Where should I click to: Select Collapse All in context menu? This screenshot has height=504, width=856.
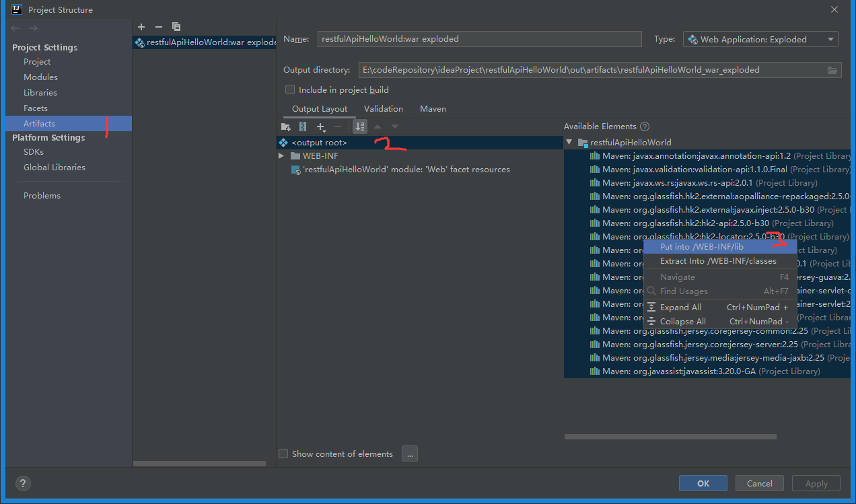click(720, 322)
